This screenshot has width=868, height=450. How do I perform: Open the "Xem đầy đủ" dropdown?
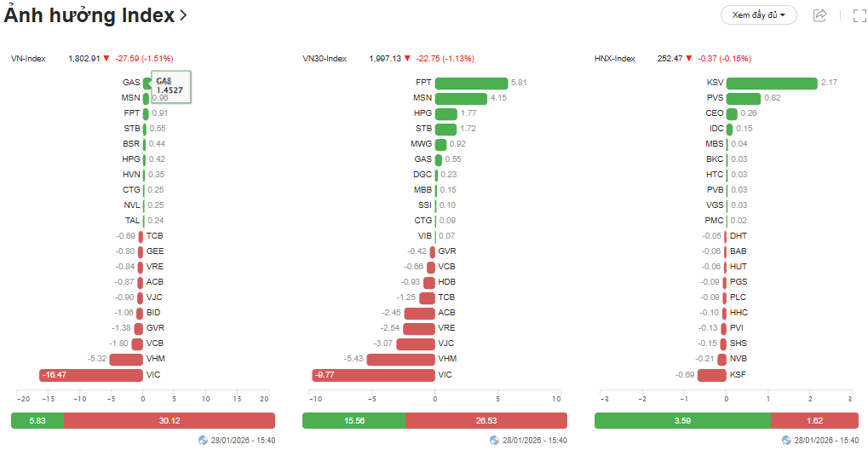pyautogui.click(x=758, y=14)
